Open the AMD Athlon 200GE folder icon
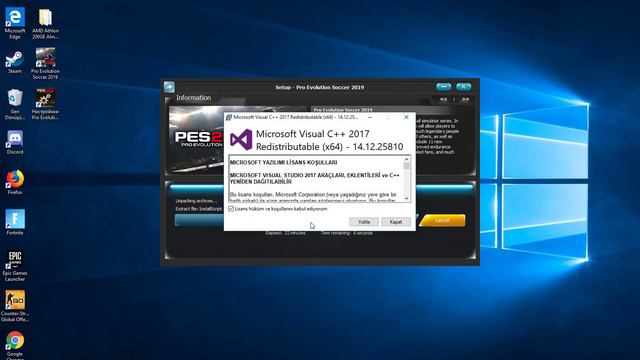Screen dimensions: 640x360 coord(45,23)
